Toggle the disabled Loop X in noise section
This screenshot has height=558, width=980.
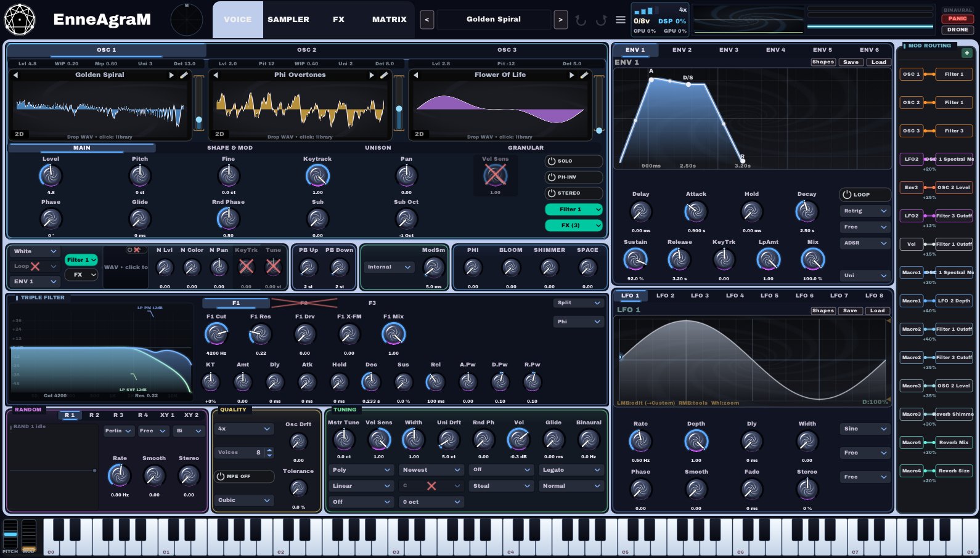35,267
